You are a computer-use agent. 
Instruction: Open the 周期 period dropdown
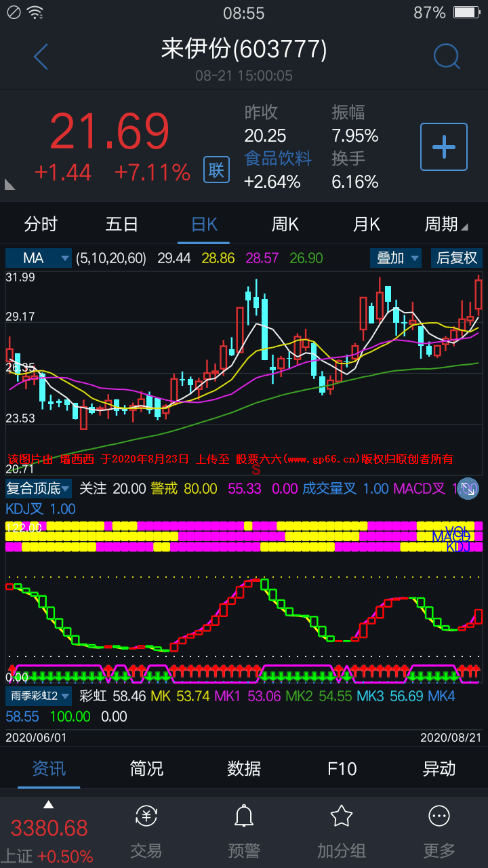click(445, 224)
